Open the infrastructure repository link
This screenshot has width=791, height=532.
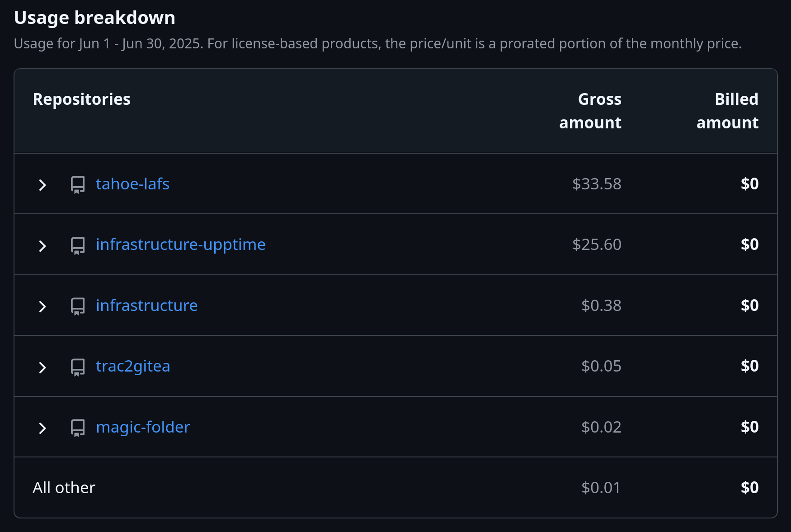[x=146, y=306]
